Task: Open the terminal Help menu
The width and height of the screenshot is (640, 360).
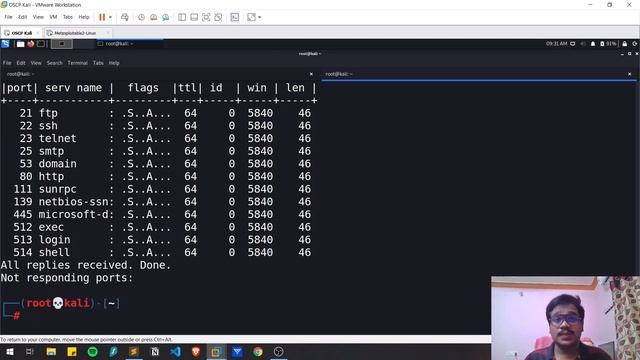Action: tap(114, 63)
